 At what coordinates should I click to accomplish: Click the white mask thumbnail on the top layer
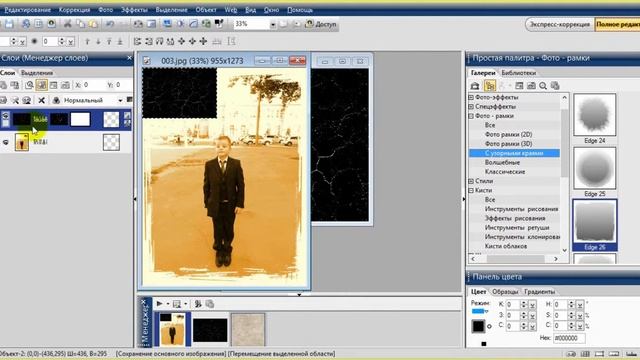80,119
